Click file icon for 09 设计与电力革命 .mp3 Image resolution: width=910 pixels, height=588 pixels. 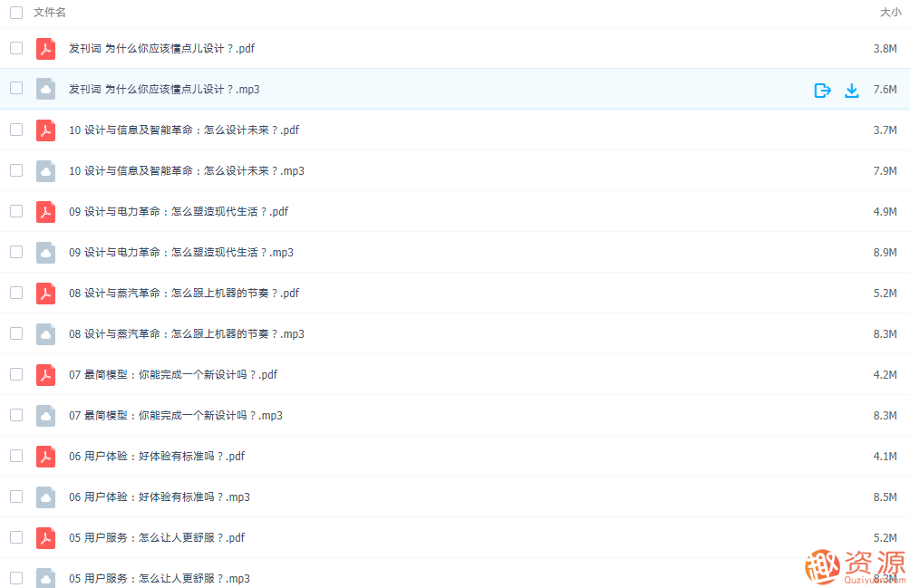click(x=45, y=252)
